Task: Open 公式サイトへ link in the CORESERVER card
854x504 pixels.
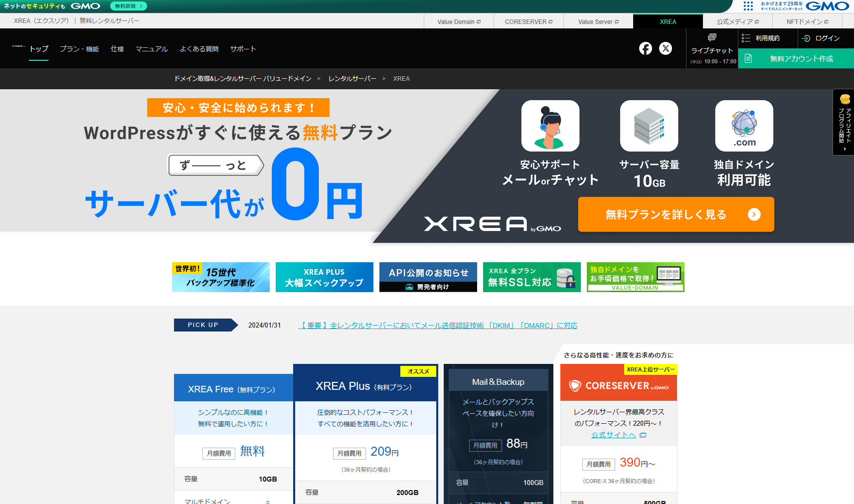Action: point(613,434)
